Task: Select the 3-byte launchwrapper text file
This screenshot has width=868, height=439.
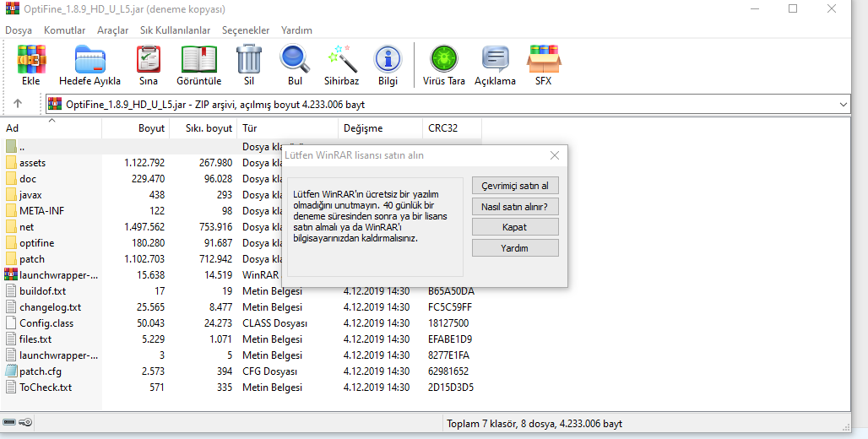Action: pyautogui.click(x=58, y=355)
